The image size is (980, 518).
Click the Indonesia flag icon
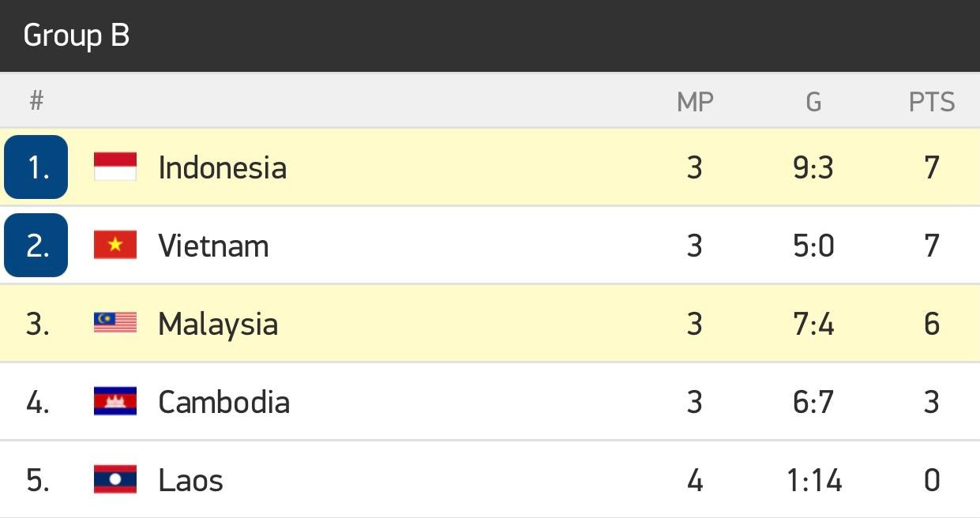[115, 167]
